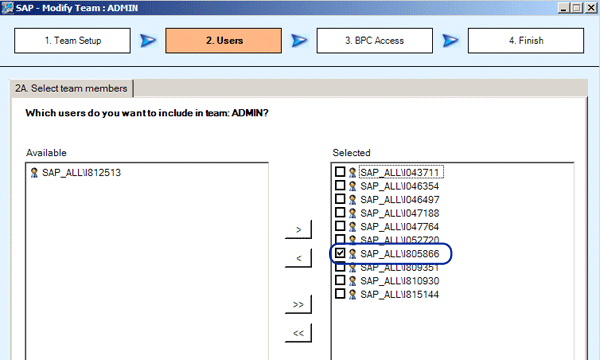Click the user icon for SAP_ALL\I810930
The image size is (600, 360).
(352, 281)
